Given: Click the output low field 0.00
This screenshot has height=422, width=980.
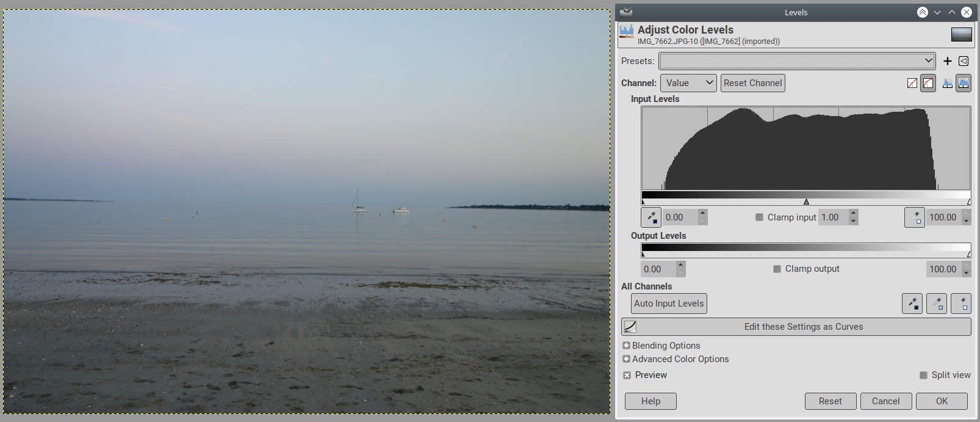Looking at the screenshot, I should (658, 269).
